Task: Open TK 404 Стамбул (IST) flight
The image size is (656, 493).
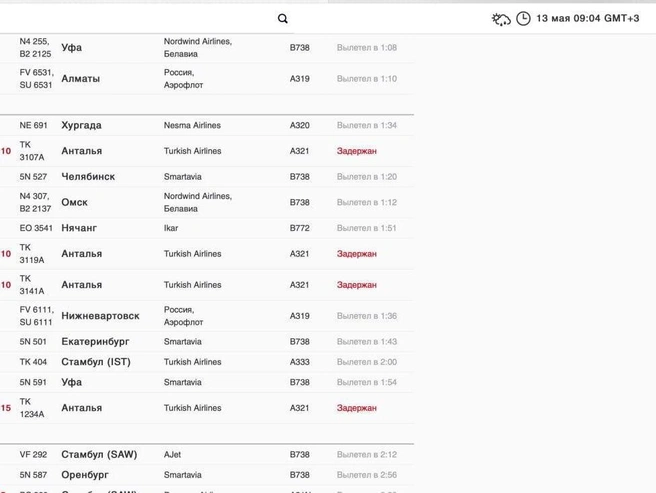Action: point(207,362)
